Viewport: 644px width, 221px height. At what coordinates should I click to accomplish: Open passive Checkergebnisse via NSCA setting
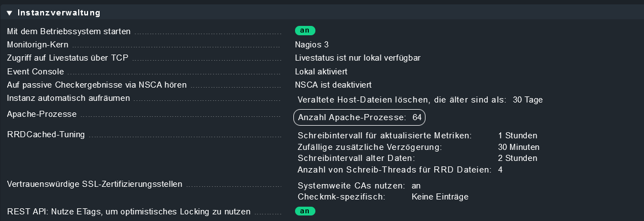pos(97,85)
